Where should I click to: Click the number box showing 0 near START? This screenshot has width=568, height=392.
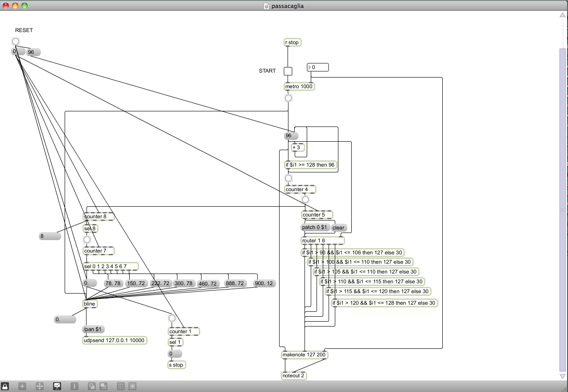pyautogui.click(x=318, y=67)
